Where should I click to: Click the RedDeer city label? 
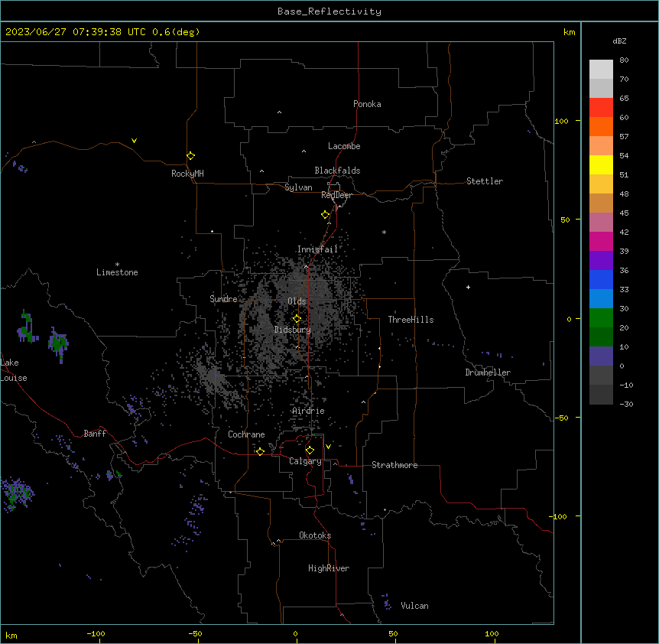coord(336,195)
